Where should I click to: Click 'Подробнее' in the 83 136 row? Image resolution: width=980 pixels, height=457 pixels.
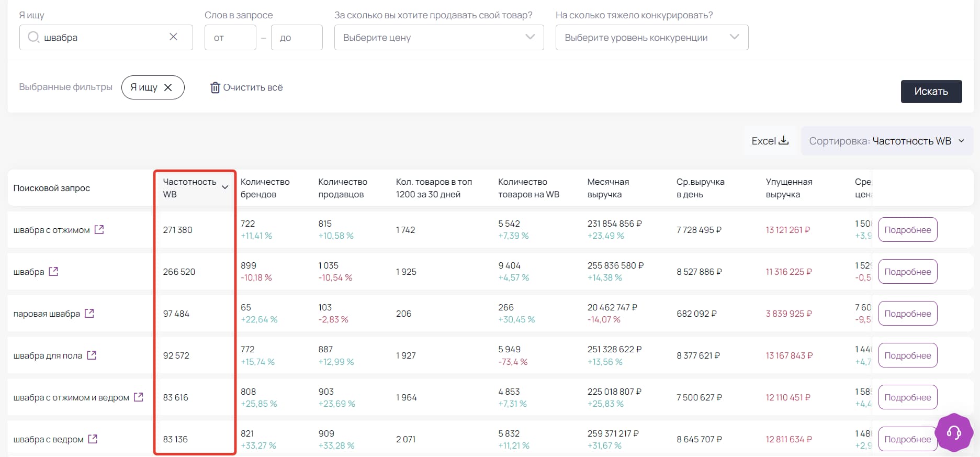click(908, 439)
